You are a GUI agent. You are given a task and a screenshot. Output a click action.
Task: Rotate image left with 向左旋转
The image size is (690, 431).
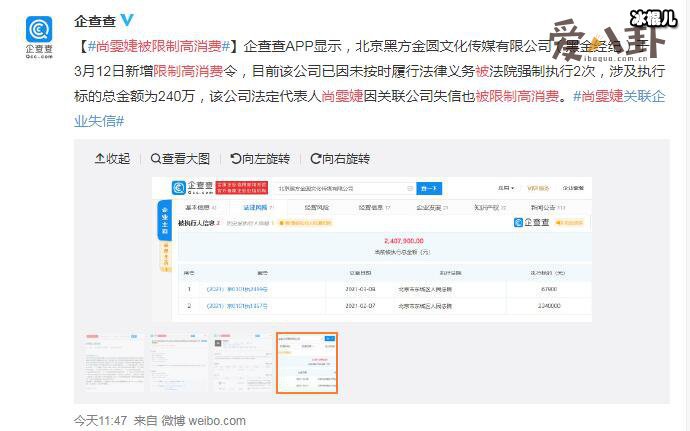click(x=260, y=158)
